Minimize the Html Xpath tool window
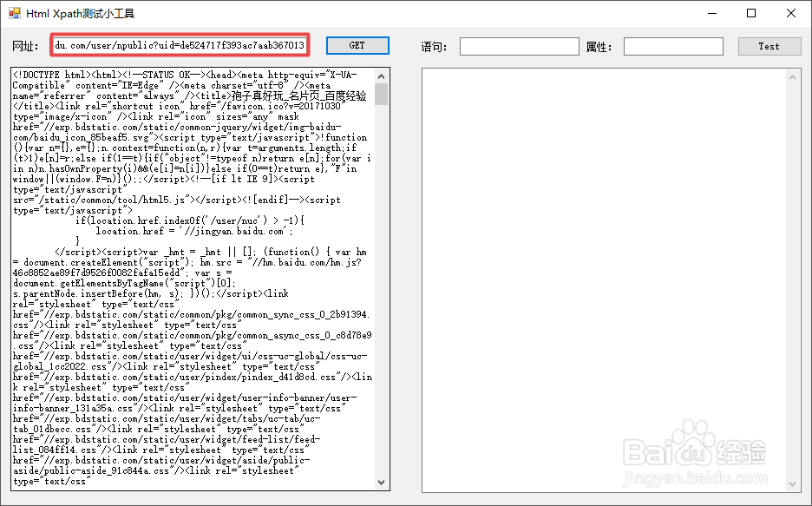812x506 pixels. pyautogui.click(x=712, y=14)
